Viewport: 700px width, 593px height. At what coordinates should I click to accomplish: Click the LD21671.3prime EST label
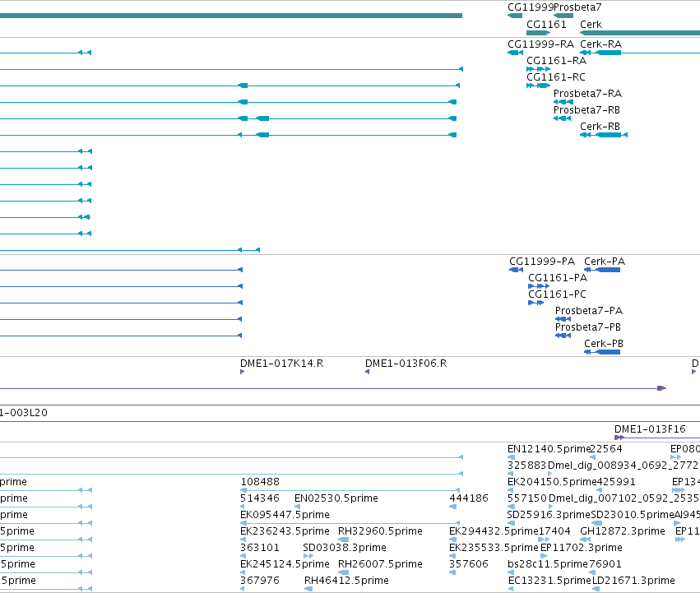pyautogui.click(x=633, y=581)
